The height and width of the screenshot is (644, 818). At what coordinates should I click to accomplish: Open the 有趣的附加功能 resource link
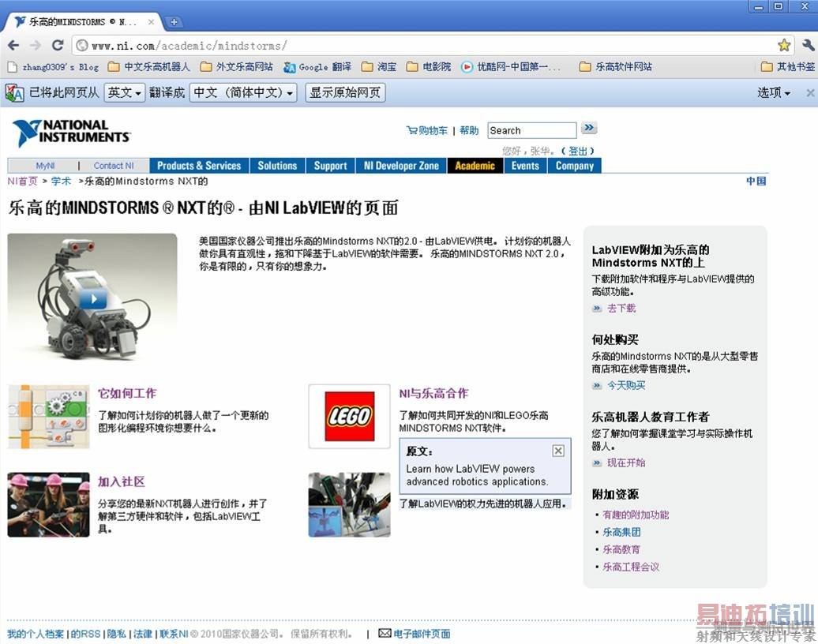click(x=636, y=515)
